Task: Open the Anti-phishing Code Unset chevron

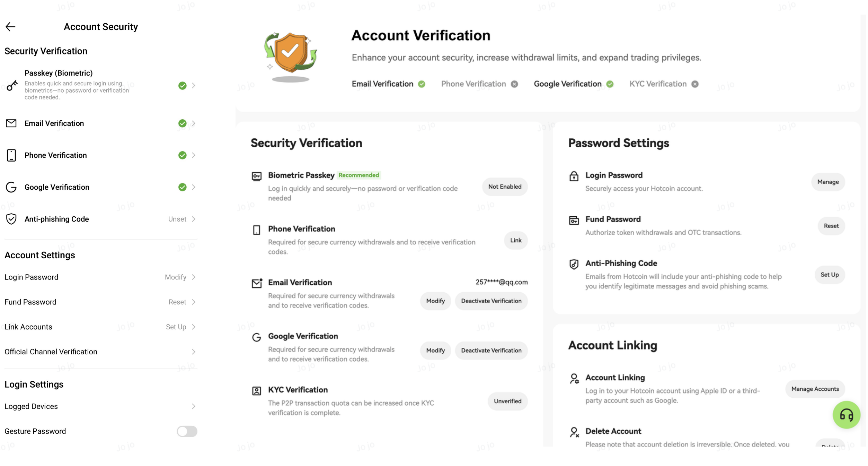Action: pyautogui.click(x=193, y=219)
